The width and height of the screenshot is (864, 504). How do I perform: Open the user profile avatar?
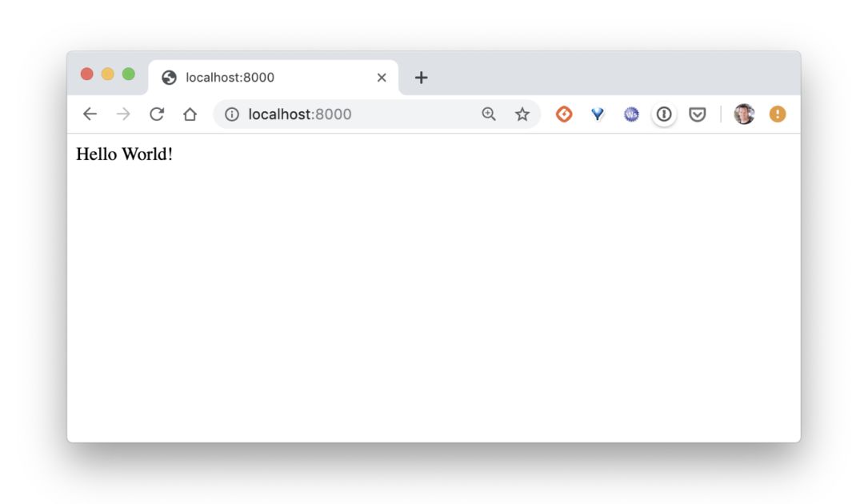coord(744,114)
